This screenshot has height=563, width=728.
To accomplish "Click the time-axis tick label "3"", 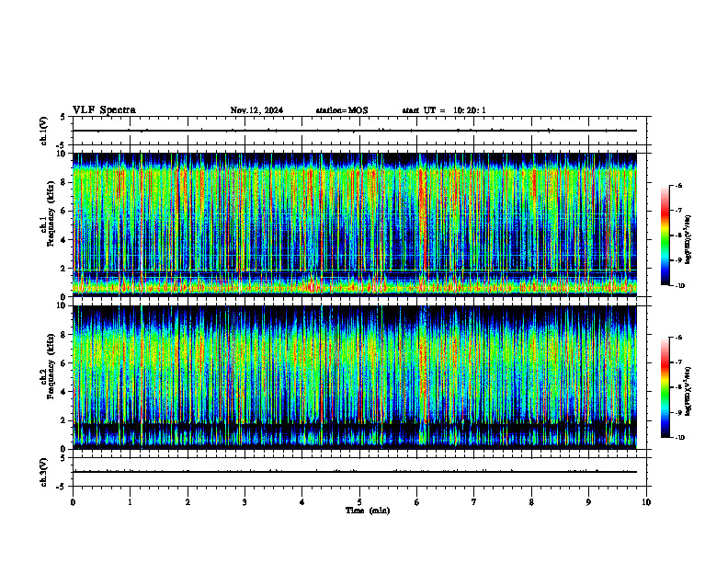I will click(x=245, y=502).
